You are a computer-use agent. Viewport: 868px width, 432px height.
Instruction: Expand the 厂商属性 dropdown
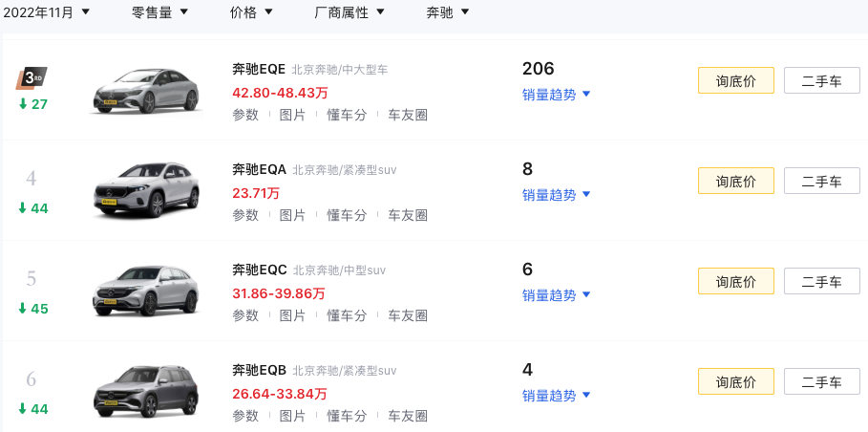point(349,12)
